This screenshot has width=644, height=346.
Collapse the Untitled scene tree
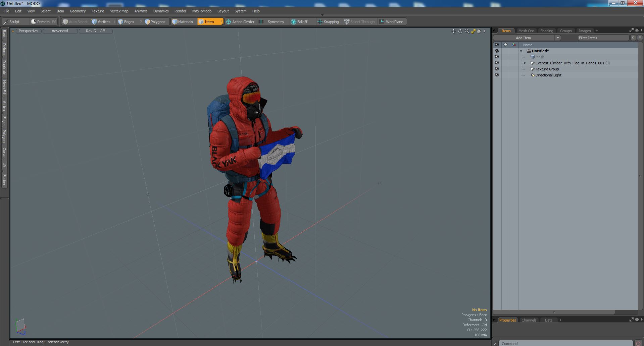click(x=521, y=51)
